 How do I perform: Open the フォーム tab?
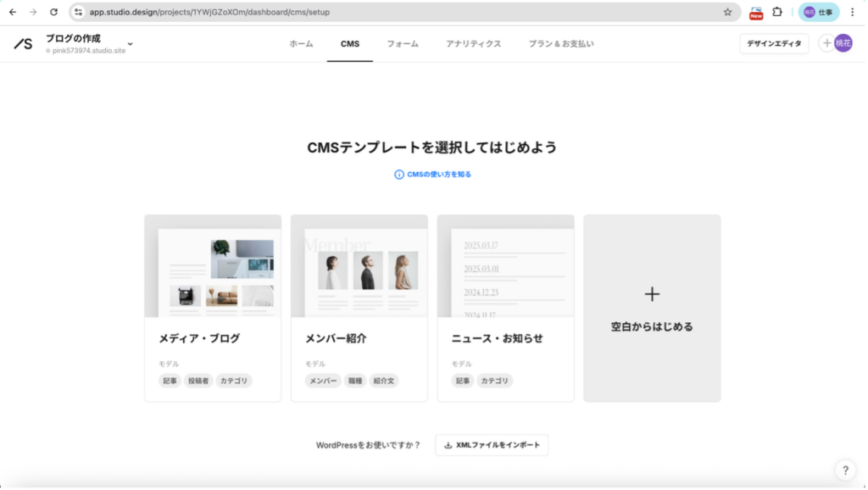pos(403,43)
